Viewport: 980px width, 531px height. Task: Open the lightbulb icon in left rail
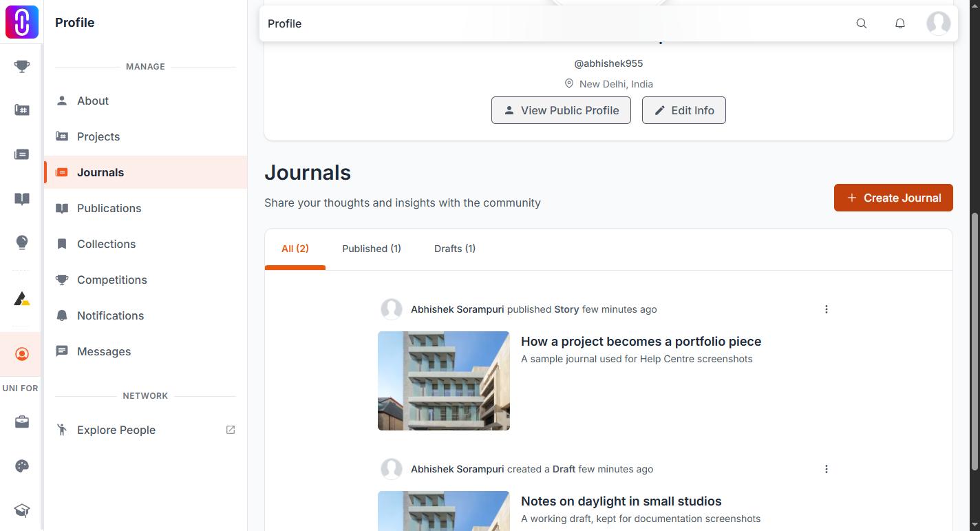(22, 242)
